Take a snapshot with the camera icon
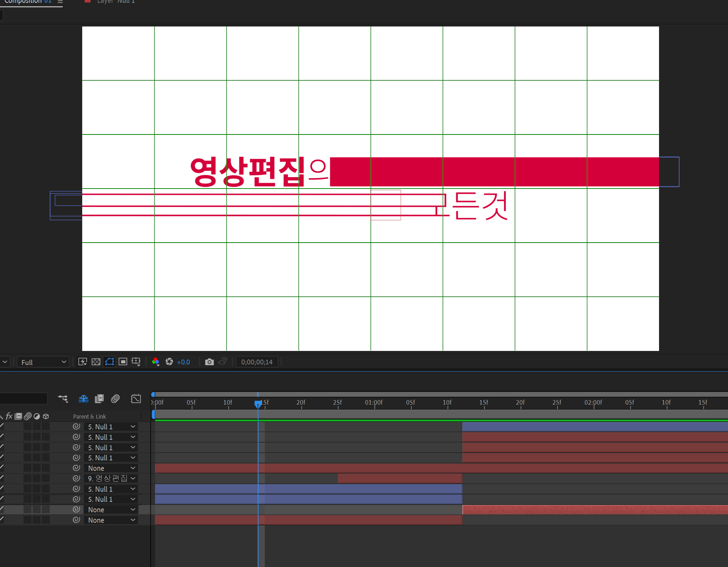Image resolution: width=728 pixels, height=567 pixels. tap(209, 362)
